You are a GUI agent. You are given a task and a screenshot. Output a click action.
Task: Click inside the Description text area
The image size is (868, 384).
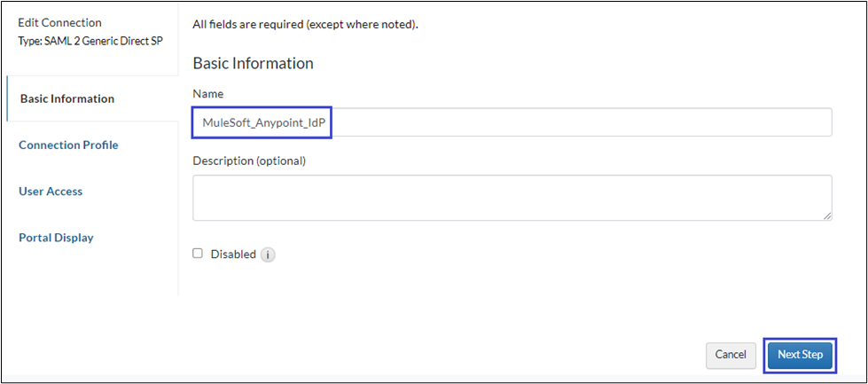click(x=512, y=197)
